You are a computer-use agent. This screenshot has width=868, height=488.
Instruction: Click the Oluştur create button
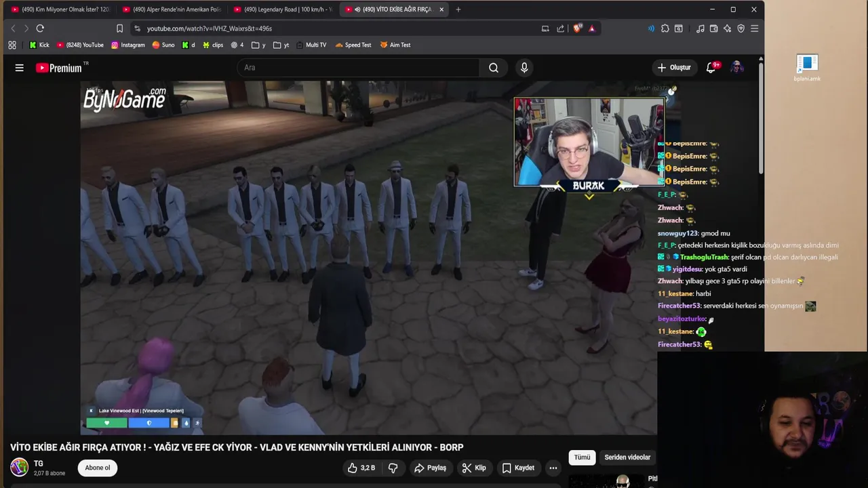pos(674,68)
